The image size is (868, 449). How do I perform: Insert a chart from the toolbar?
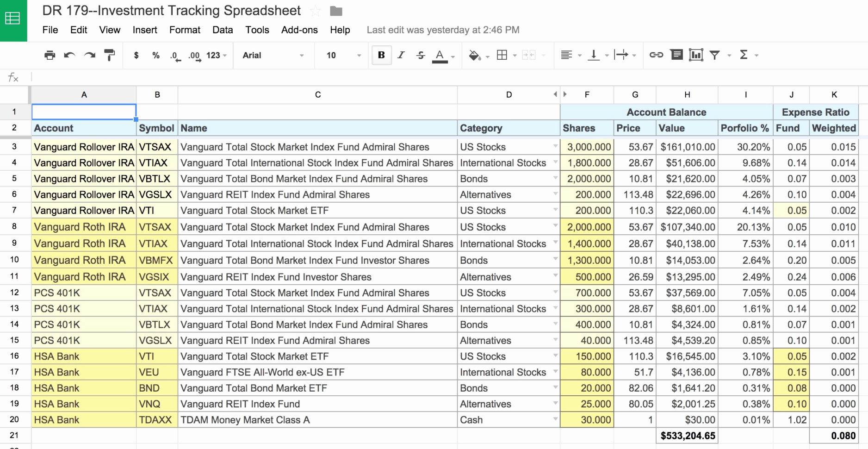[695, 55]
